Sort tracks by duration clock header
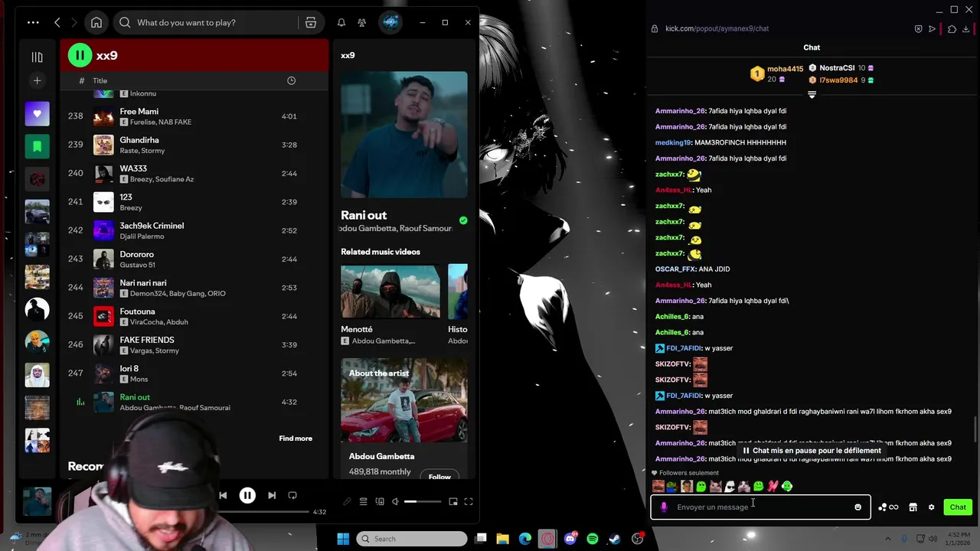Viewport: 980px width, 551px height. pyautogui.click(x=291, y=80)
